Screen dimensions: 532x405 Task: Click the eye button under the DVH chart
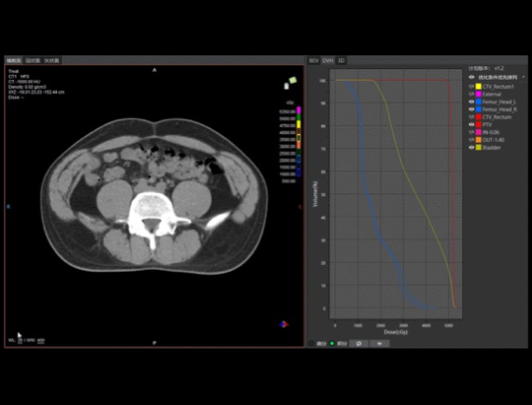[x=379, y=344]
